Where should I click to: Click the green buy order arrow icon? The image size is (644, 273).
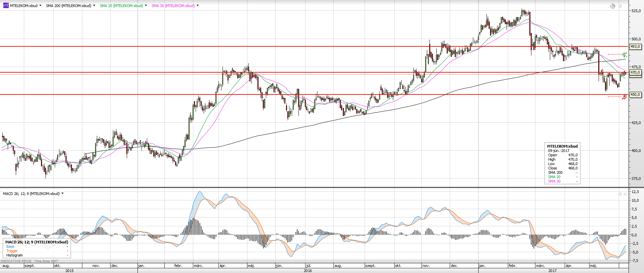click(x=624, y=54)
